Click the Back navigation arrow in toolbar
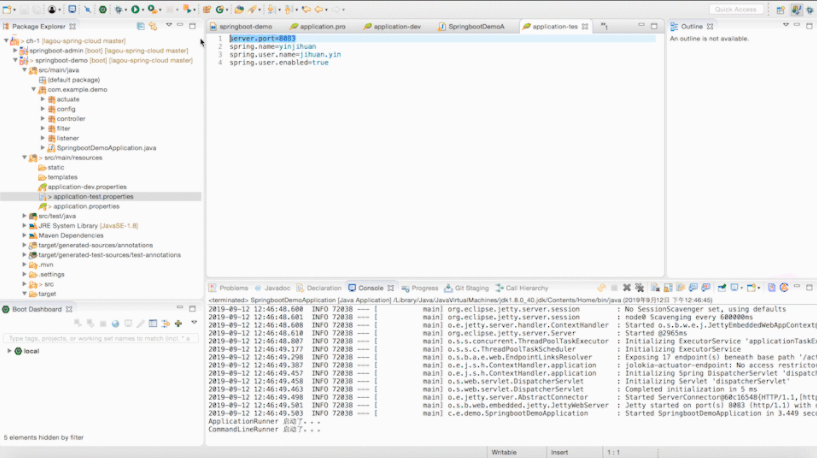Image resolution: width=817 pixels, height=458 pixels. point(319,9)
